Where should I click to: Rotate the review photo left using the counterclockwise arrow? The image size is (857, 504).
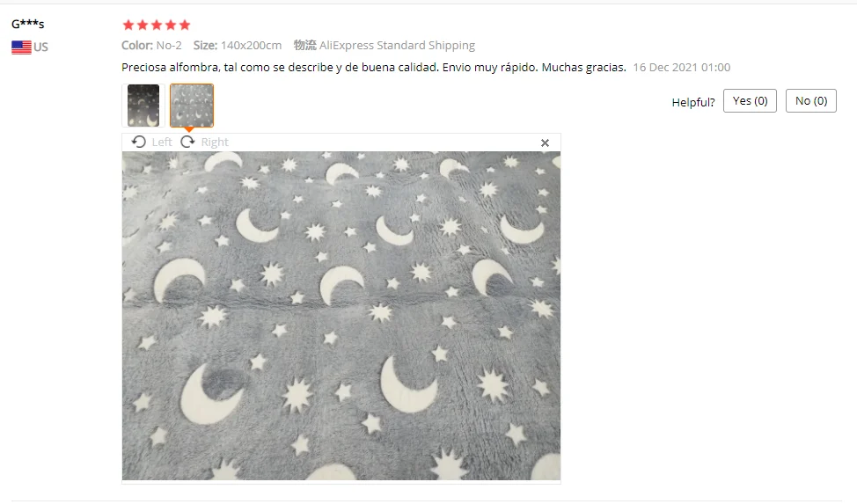139,142
